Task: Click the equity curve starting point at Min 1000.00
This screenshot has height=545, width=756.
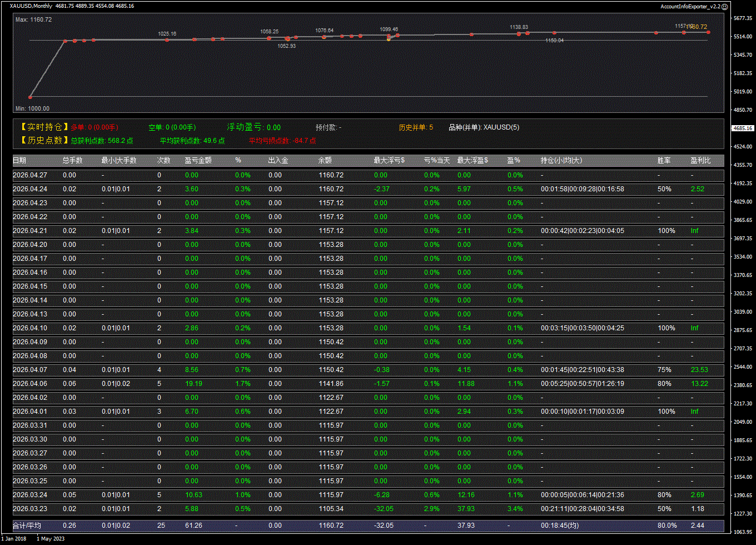Action: tap(31, 97)
